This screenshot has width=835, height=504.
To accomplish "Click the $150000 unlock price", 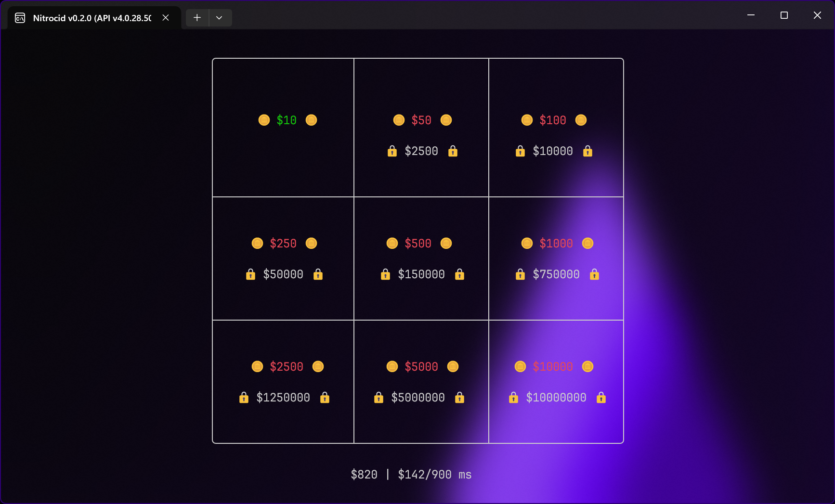I will pos(421,274).
